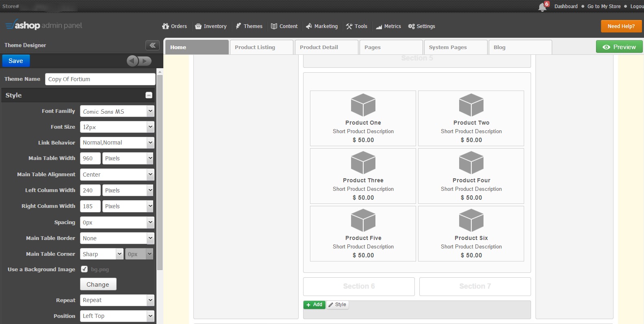Select the Section 6 placeholder
Image resolution: width=644 pixels, height=324 pixels.
pyautogui.click(x=359, y=287)
